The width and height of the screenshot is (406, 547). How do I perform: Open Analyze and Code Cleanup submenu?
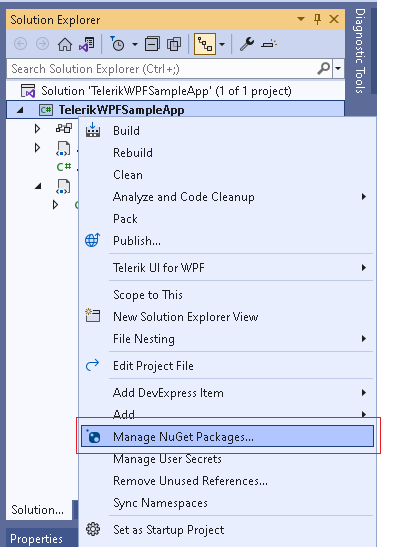click(x=227, y=197)
